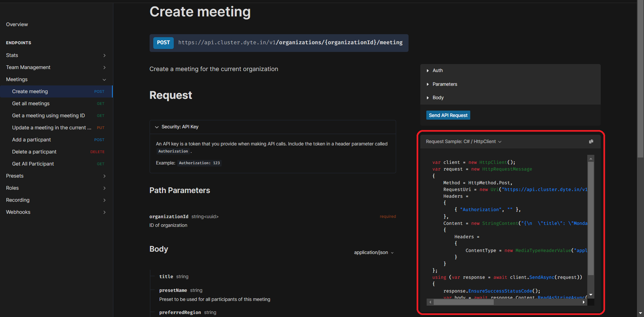This screenshot has width=644, height=317.
Task: Click the organizationId parameter name
Action: [169, 216]
